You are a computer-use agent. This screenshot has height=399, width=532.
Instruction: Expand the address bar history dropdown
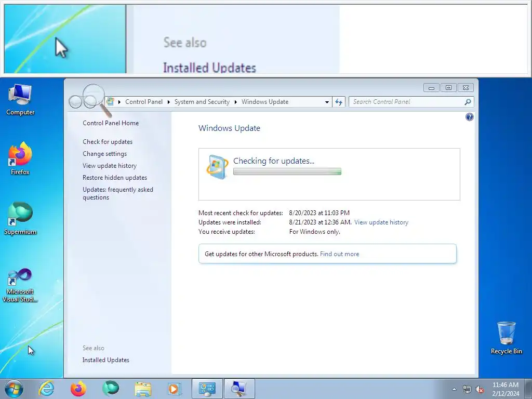[x=327, y=102]
